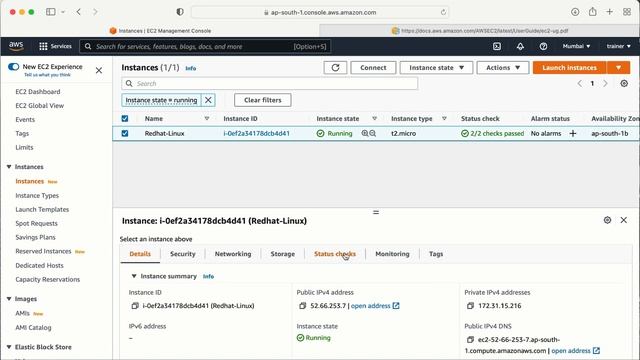Refresh the instances list
Screen dimensions: 640x360
[335, 68]
